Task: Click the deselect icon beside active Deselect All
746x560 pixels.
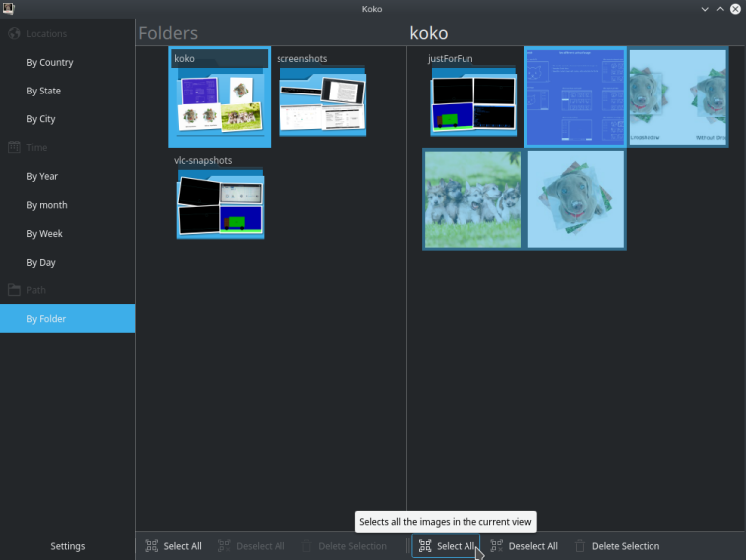Action: coord(496,546)
